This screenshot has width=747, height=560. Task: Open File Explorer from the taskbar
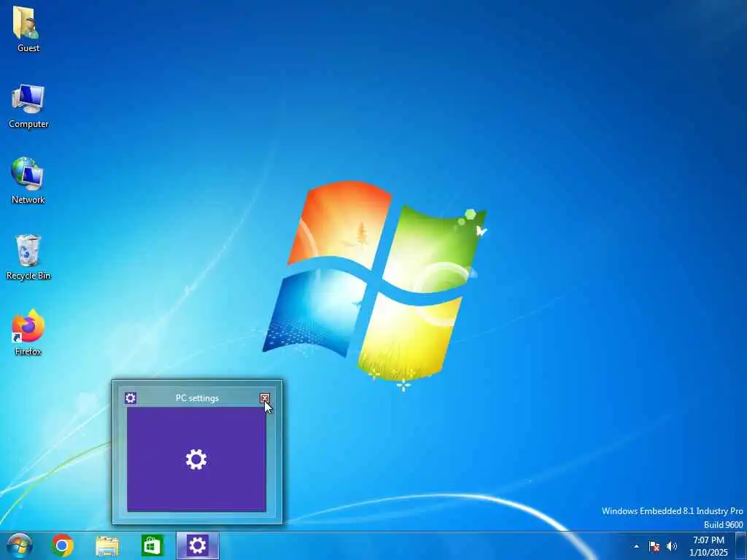107,546
